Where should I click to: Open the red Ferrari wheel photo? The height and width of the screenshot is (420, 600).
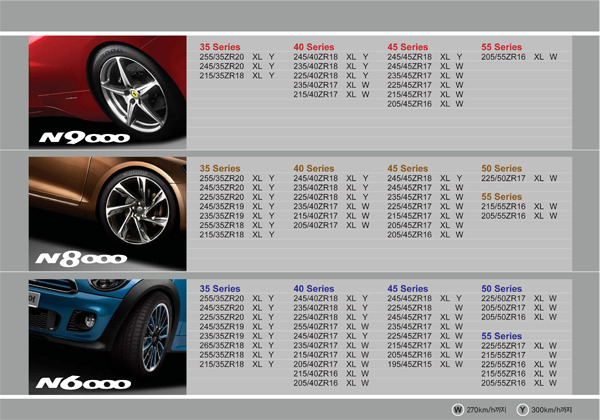[x=108, y=92]
